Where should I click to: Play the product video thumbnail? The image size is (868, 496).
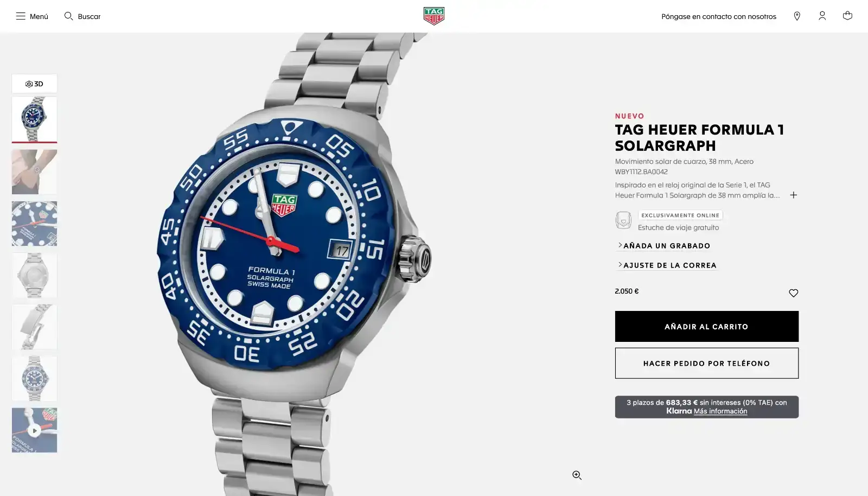pos(34,430)
